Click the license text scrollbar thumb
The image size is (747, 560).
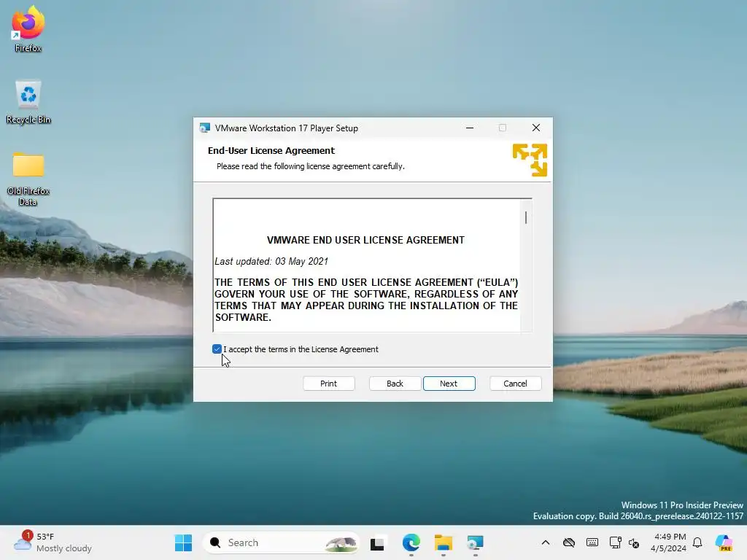526,217
